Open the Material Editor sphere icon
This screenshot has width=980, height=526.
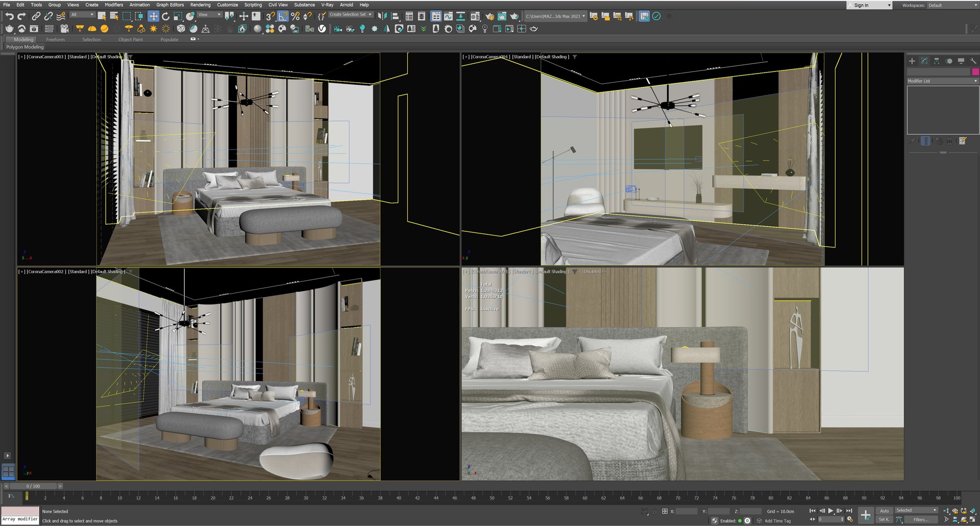coord(257,29)
